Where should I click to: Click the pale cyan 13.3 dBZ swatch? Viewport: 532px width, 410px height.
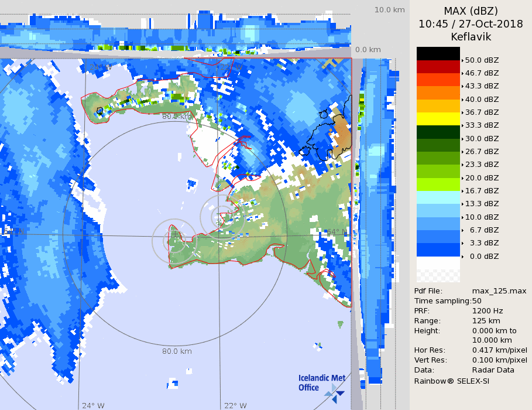tap(438, 197)
